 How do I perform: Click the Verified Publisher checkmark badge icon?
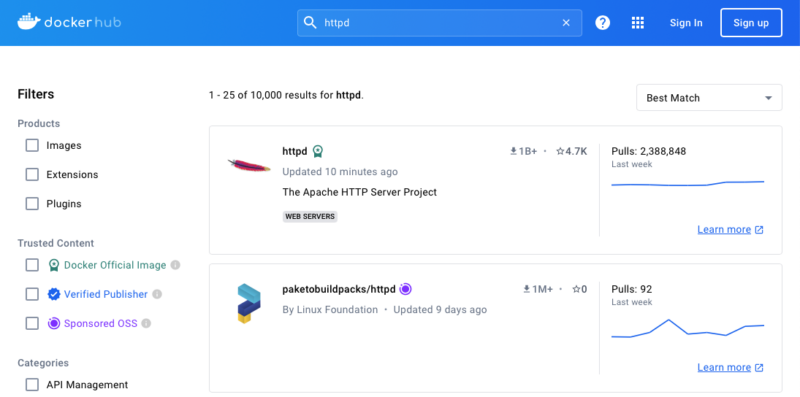point(54,294)
